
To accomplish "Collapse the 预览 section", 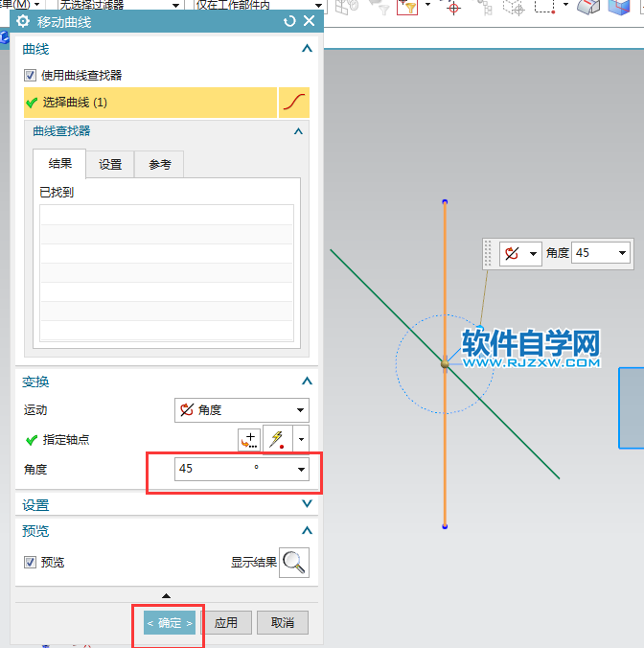I will [307, 531].
